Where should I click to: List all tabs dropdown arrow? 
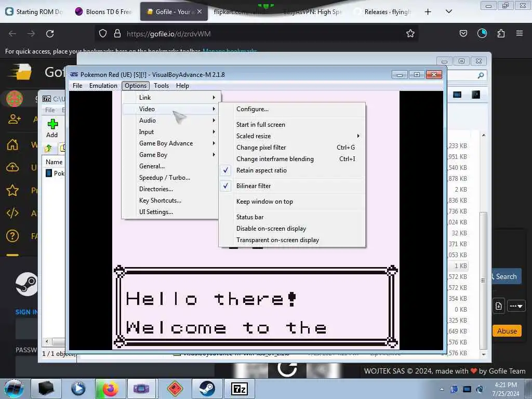click(x=448, y=11)
